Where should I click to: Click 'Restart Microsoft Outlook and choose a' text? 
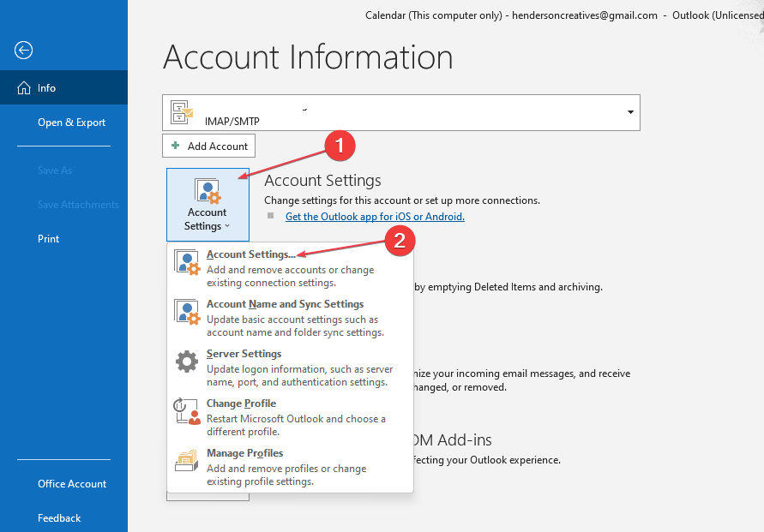click(296, 419)
